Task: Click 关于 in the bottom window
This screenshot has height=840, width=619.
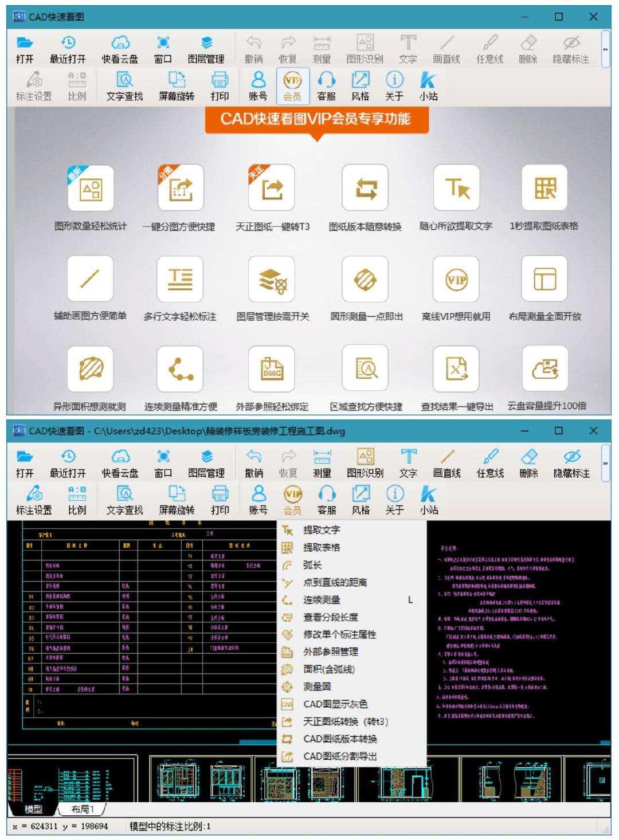Action: pyautogui.click(x=394, y=500)
